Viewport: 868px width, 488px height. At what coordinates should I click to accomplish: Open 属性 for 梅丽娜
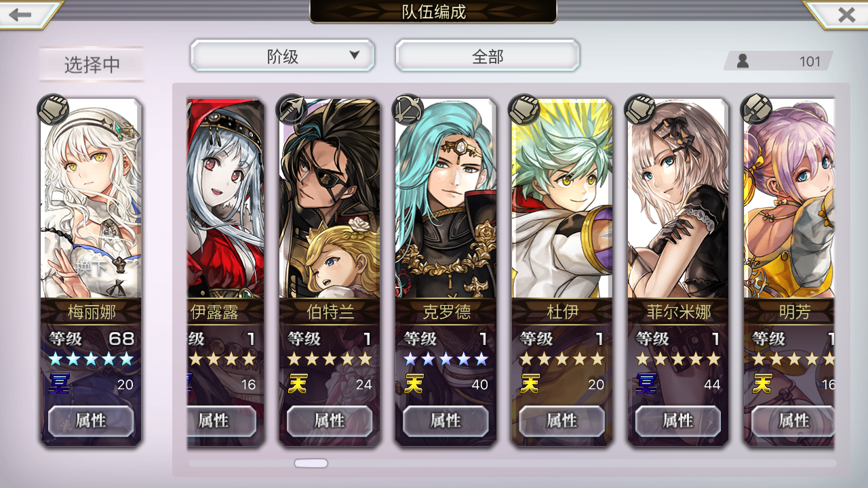pyautogui.click(x=91, y=421)
